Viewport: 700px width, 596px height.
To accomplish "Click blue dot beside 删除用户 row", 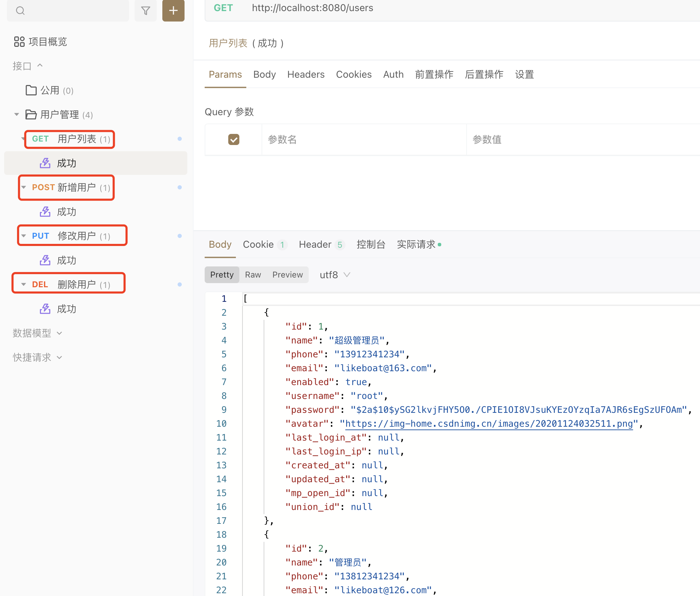I will click(180, 284).
